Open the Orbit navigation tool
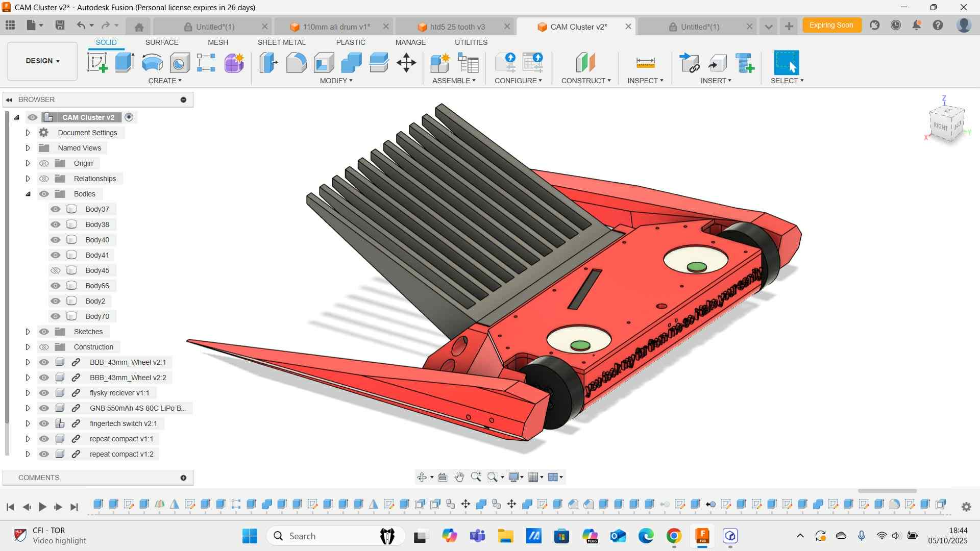 click(x=422, y=477)
